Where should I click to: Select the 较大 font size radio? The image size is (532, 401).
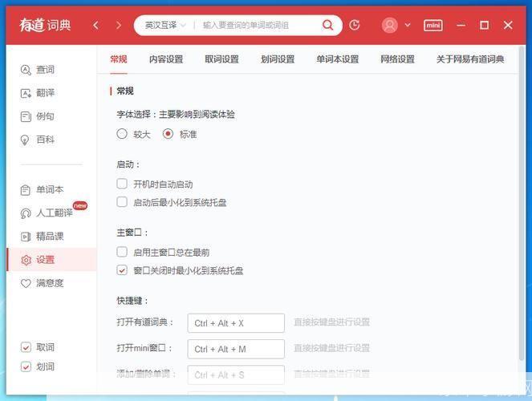pyautogui.click(x=122, y=134)
